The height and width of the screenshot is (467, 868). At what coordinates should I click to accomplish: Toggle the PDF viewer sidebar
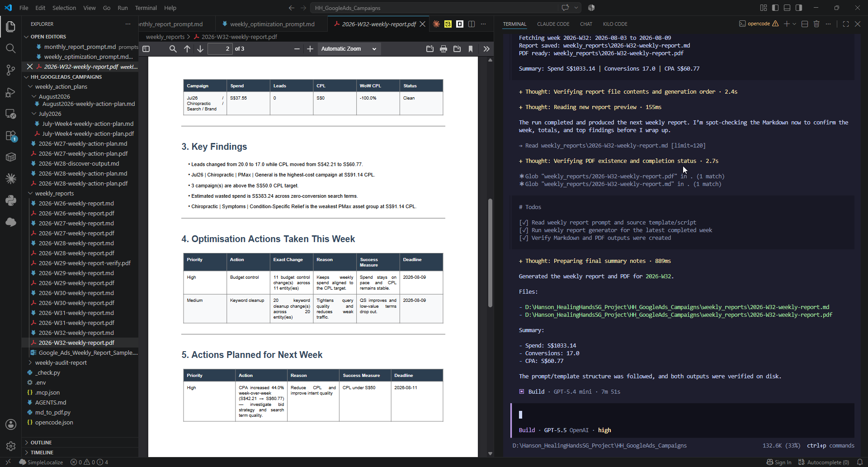point(146,49)
